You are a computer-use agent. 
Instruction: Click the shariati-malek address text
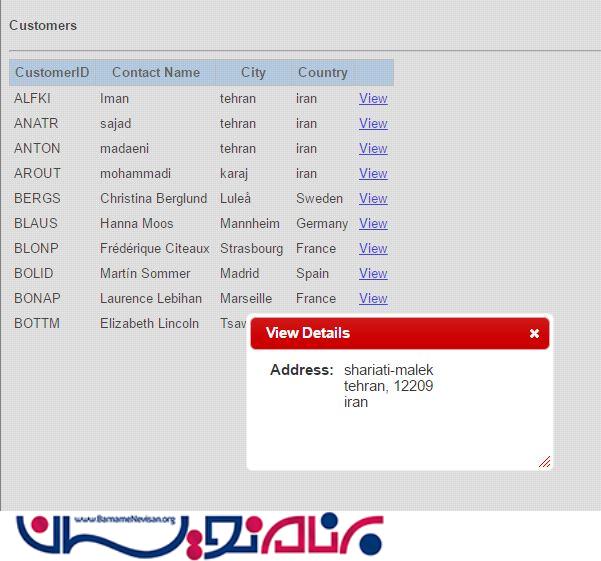tap(388, 370)
